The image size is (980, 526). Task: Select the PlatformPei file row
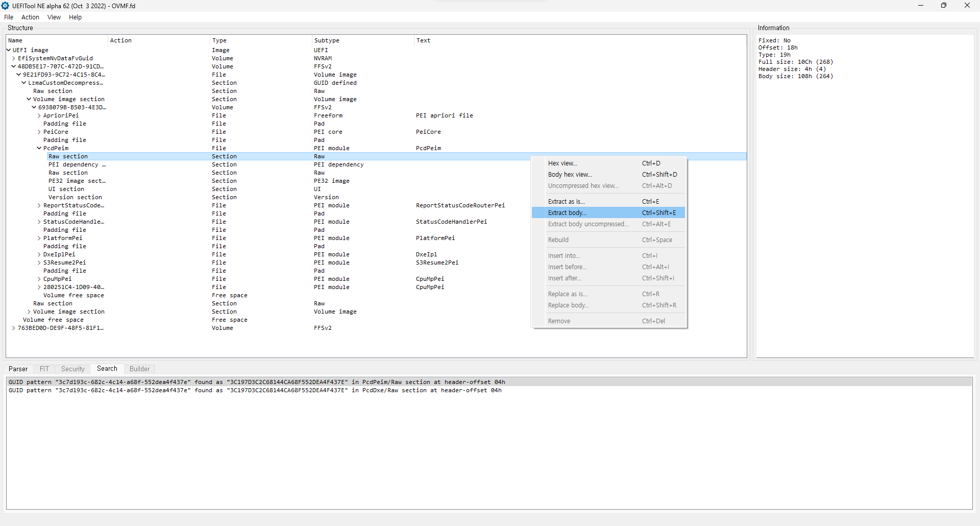click(62, 238)
